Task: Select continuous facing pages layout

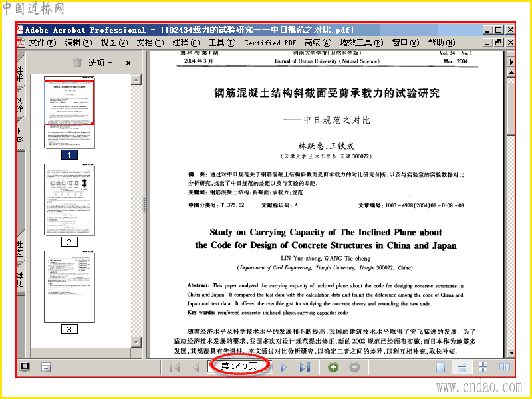Action: (x=483, y=367)
